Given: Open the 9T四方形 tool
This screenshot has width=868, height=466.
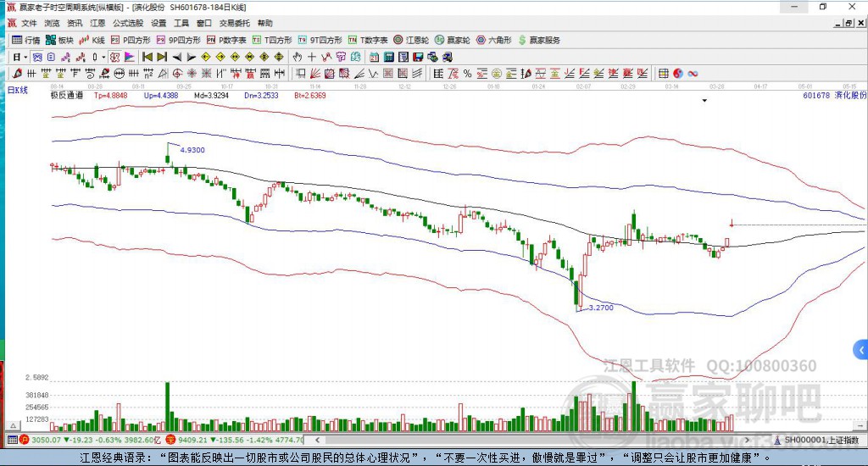Looking at the screenshot, I should coord(320,40).
